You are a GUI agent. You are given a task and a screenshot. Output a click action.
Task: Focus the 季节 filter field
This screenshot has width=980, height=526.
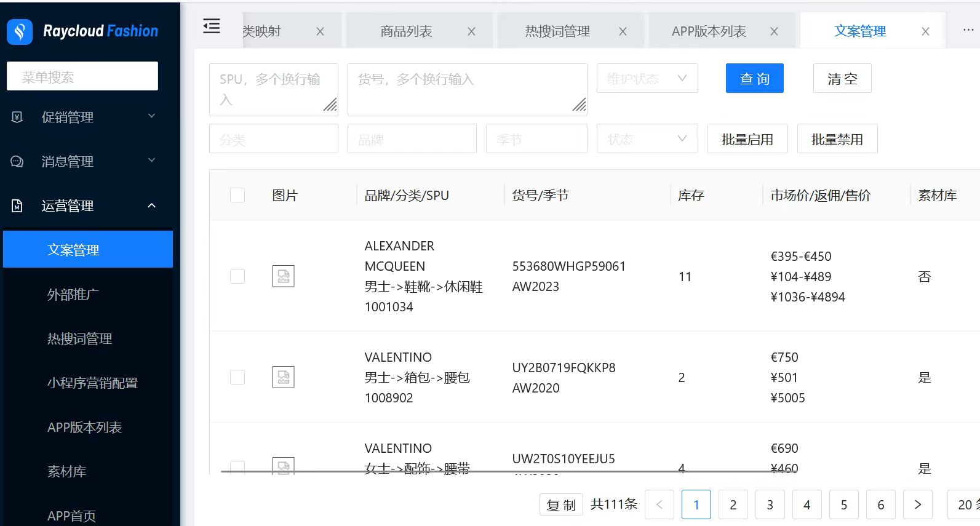point(536,138)
